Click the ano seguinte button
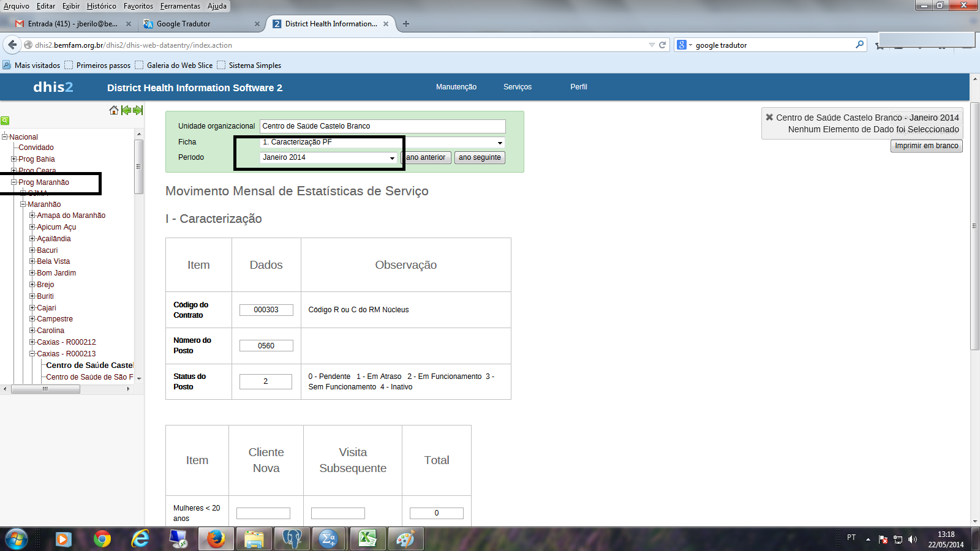This screenshot has height=551, width=980. point(480,157)
